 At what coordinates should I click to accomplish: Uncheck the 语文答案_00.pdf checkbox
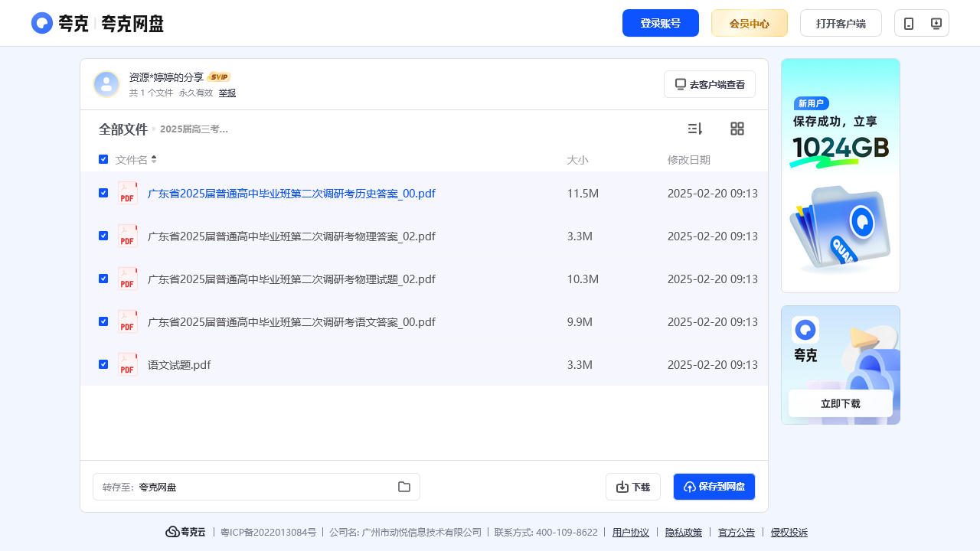[x=103, y=321]
